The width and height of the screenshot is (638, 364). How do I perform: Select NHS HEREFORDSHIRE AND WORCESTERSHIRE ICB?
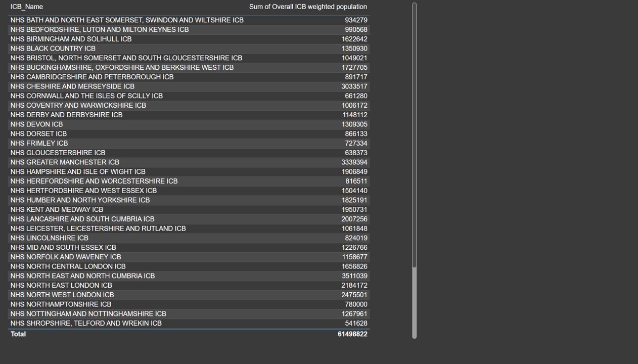click(x=94, y=181)
